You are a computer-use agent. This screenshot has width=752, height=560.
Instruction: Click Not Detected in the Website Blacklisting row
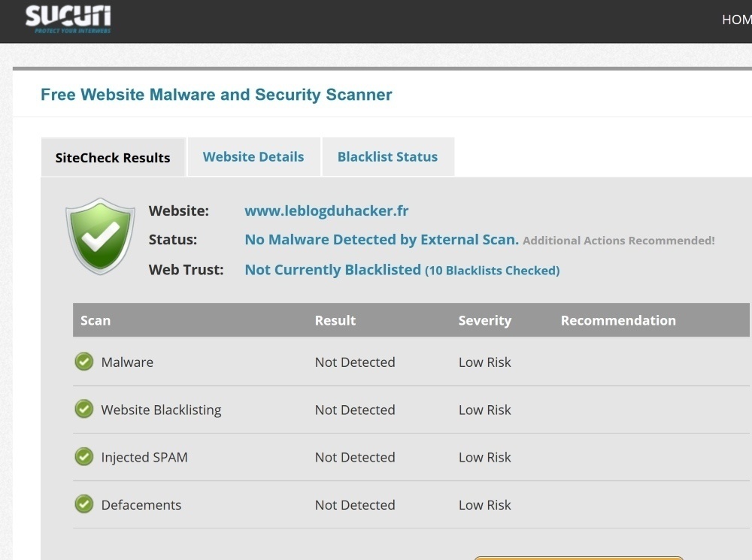[355, 410]
